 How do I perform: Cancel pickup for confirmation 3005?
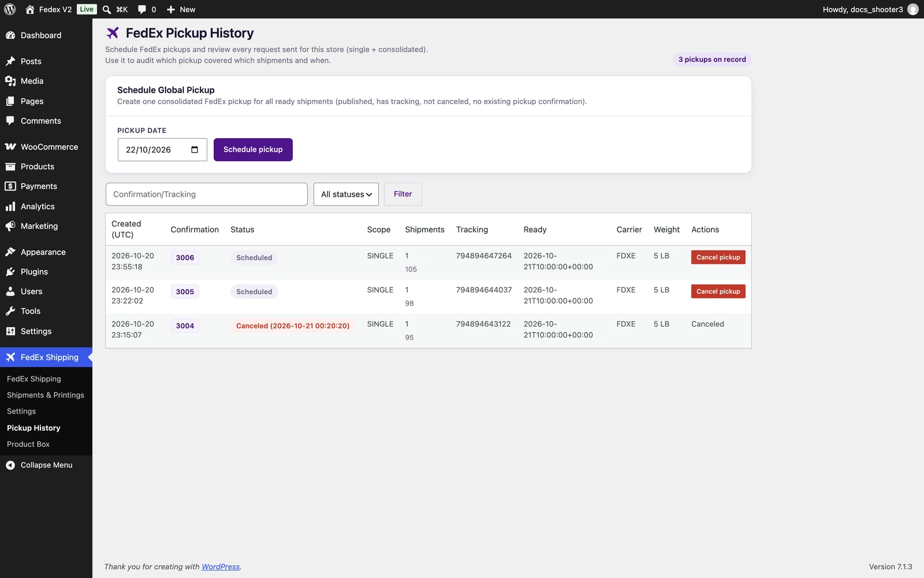click(x=718, y=291)
